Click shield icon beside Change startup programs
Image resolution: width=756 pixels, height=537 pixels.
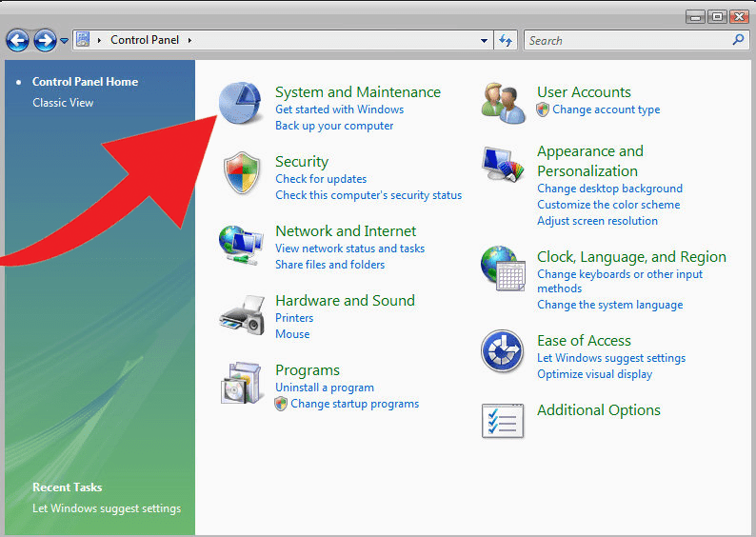click(281, 404)
